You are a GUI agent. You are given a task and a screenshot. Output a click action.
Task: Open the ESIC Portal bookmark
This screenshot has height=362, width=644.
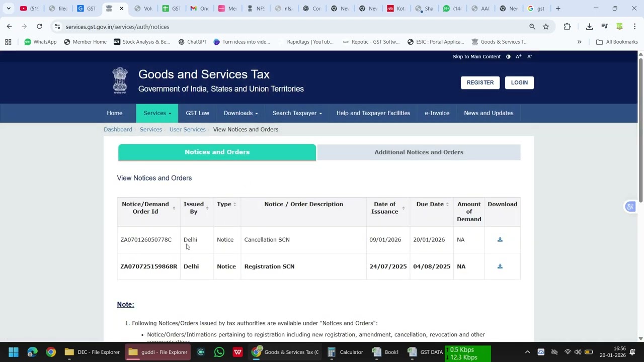click(436, 42)
